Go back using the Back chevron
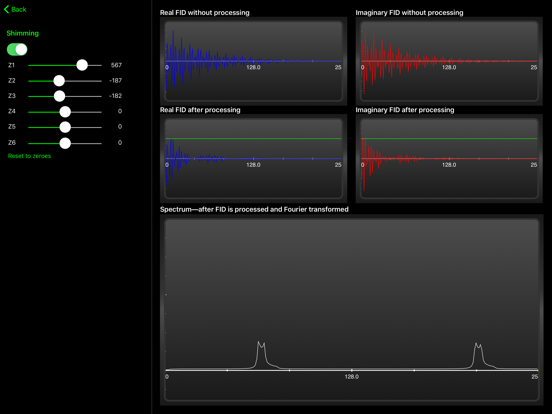The width and height of the screenshot is (552, 414). 15,10
